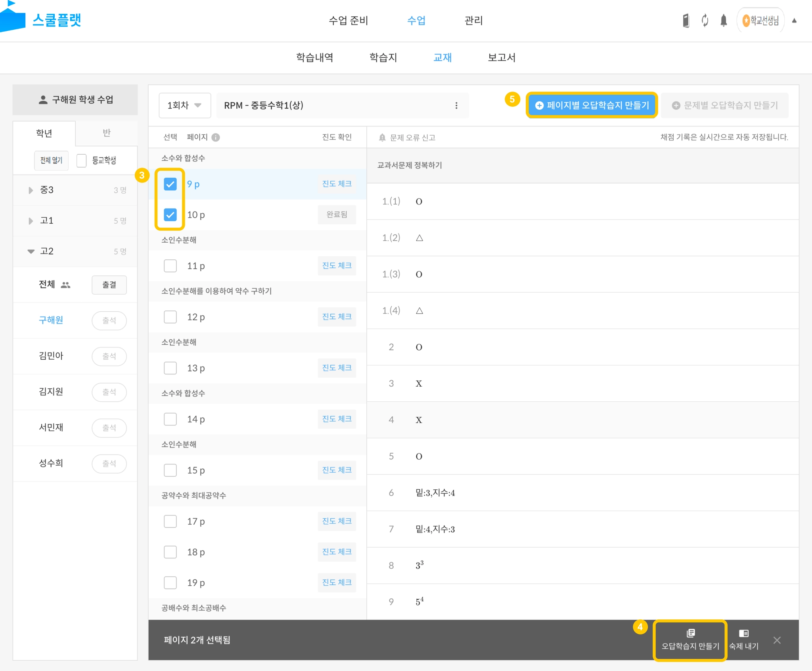This screenshot has width=812, height=671.
Task: Click the refresh sync icon
Action: pos(705,20)
